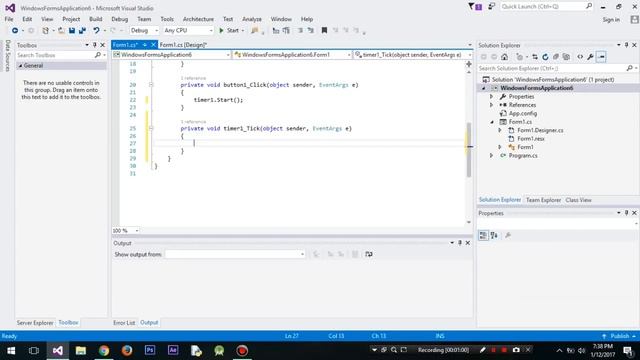This screenshot has height=360, width=640.
Task: Refresh the Solution Explorer
Action: point(545,57)
